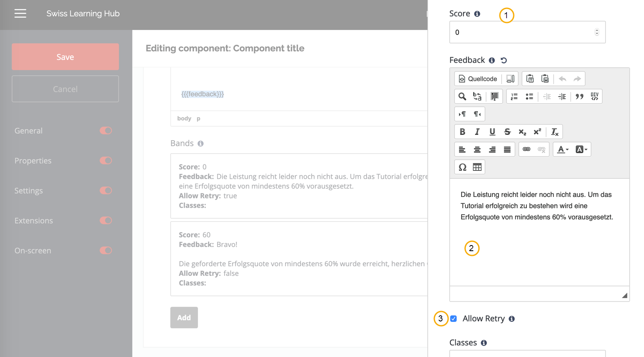This screenshot has height=357, width=644.
Task: Click inside the Feedback text editor area
Action: pyautogui.click(x=539, y=232)
